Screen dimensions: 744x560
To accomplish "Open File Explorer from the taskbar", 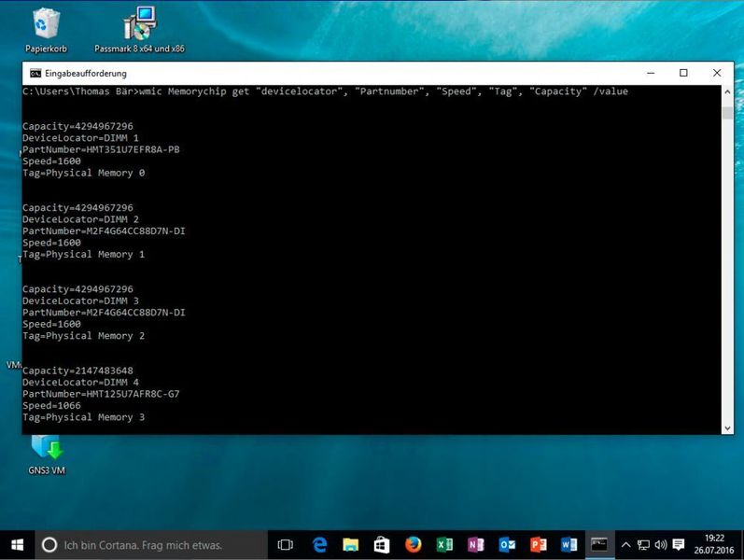I will tap(351, 545).
